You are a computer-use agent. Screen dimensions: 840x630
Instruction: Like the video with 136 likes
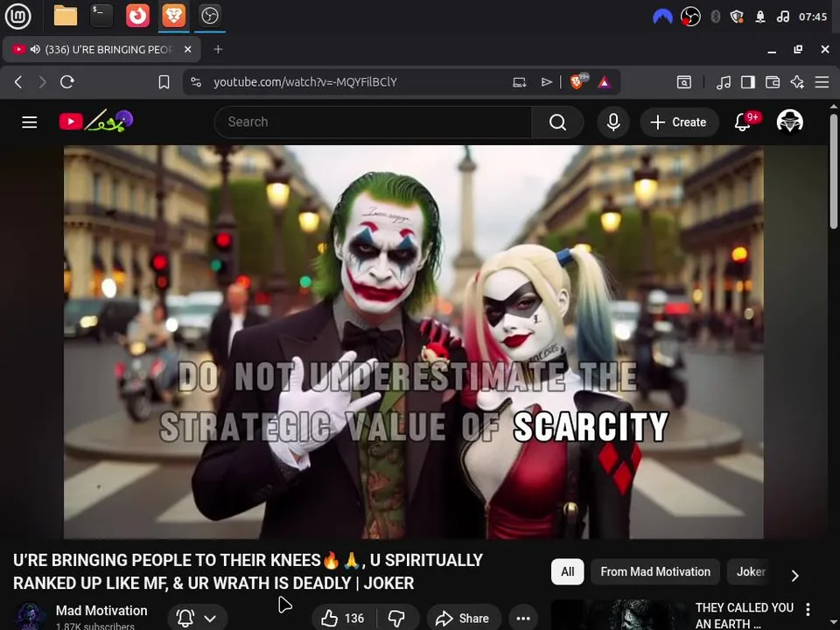(x=343, y=619)
